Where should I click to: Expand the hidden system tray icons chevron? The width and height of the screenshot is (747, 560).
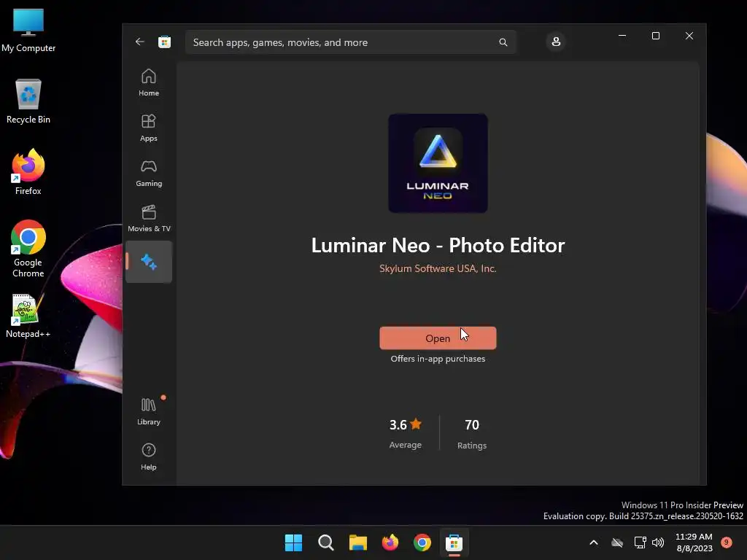594,542
